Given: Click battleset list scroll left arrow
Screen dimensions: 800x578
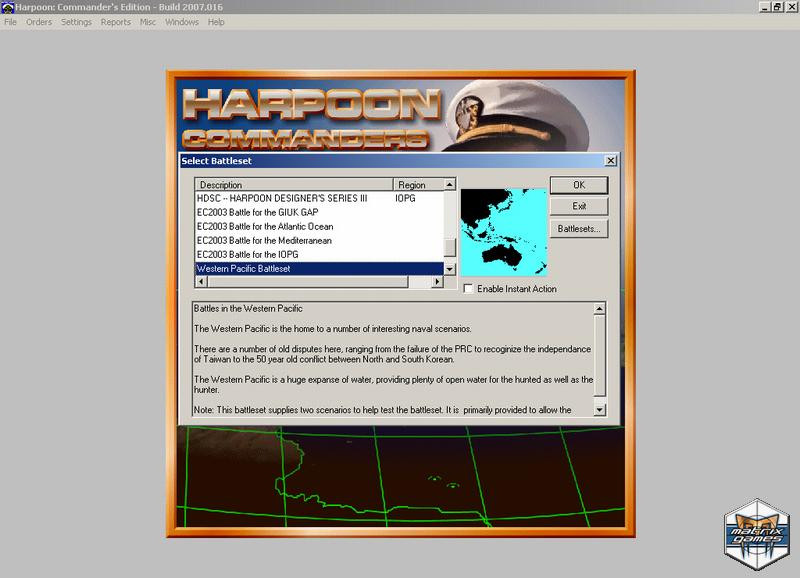Looking at the screenshot, I should click(x=201, y=282).
